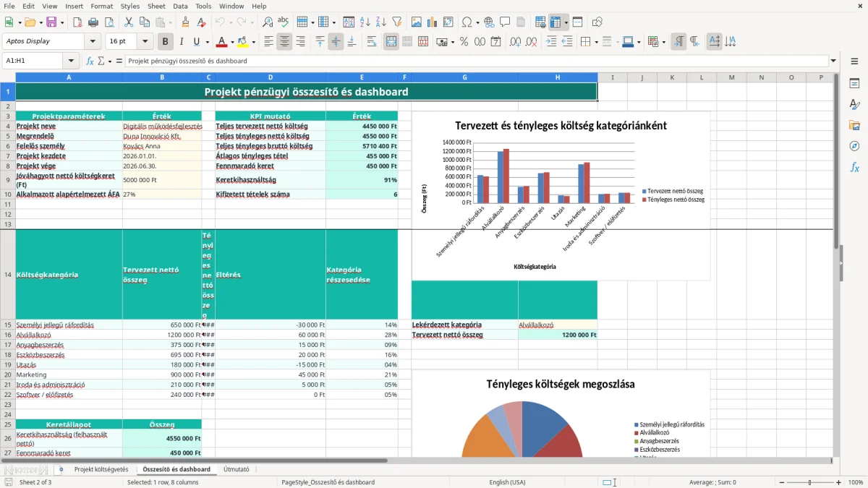Open the Format menu
The width and height of the screenshot is (868, 488).
[101, 6]
